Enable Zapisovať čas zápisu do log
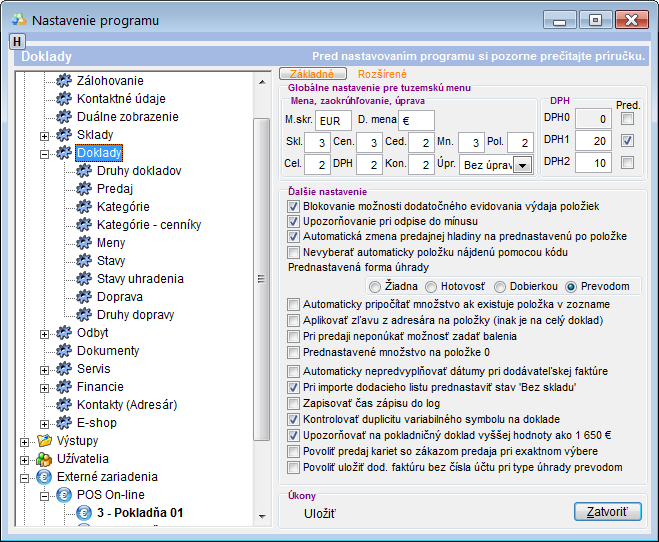The image size is (659, 542). (293, 403)
